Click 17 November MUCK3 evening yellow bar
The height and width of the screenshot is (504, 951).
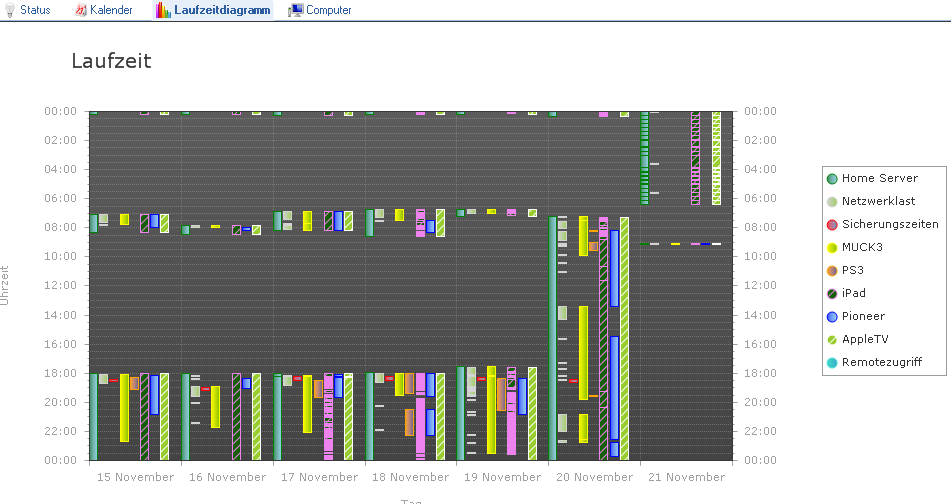point(307,404)
